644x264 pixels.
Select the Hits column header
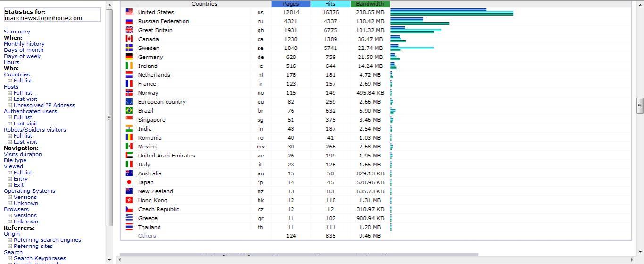330,4
